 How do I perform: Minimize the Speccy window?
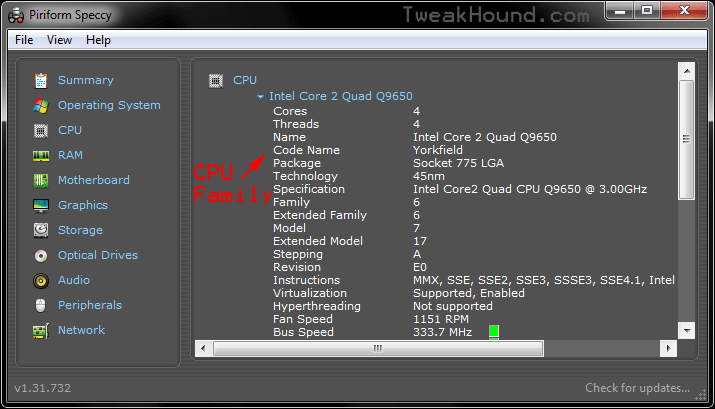coord(620,10)
